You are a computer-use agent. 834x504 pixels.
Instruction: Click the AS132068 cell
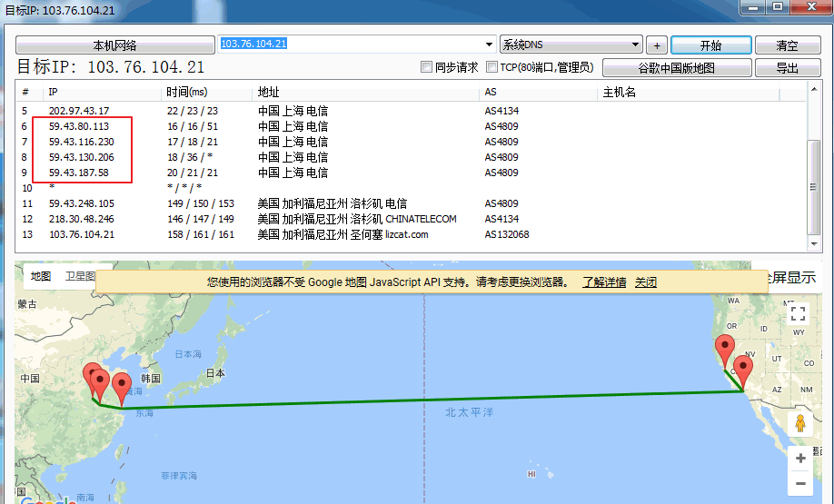coord(507,234)
